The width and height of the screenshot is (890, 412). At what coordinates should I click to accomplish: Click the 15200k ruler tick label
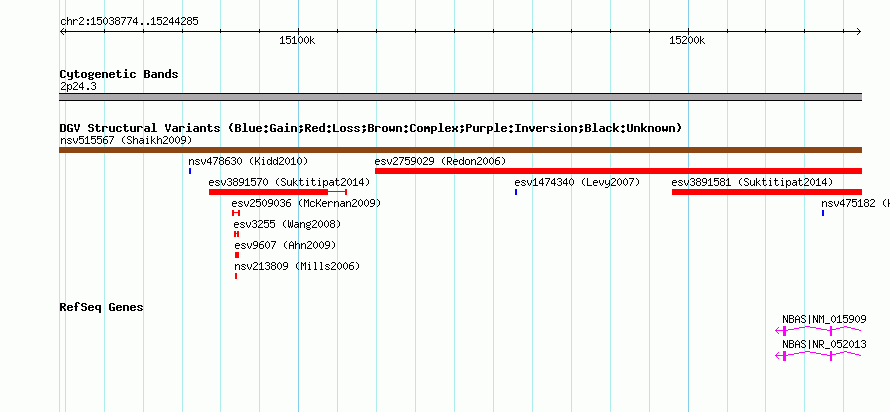point(687,41)
